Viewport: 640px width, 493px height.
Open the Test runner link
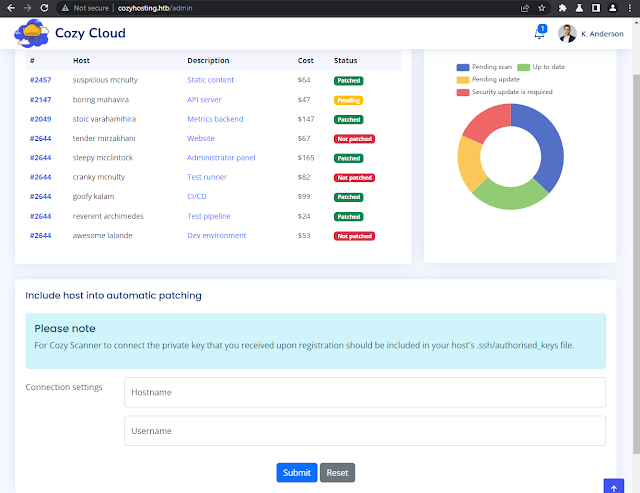pos(207,177)
